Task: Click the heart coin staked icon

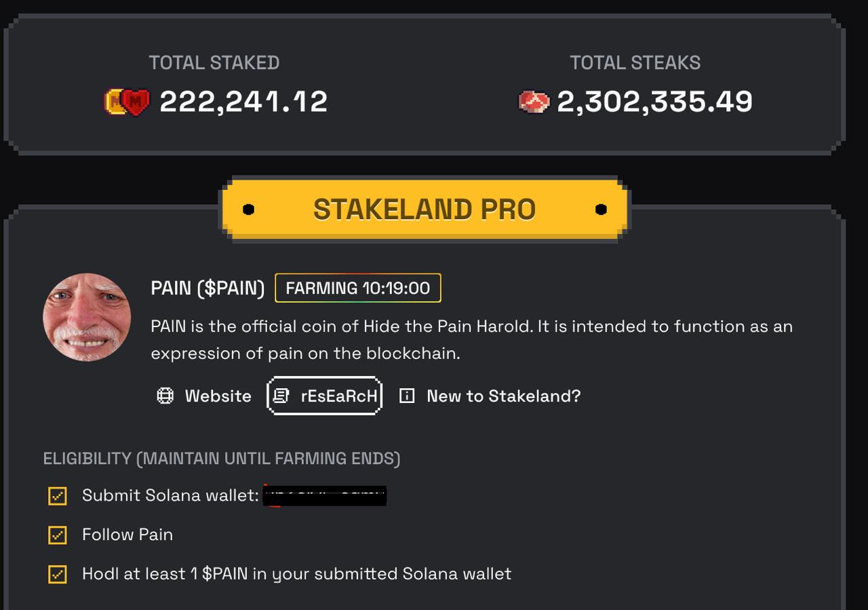Action: [x=127, y=102]
